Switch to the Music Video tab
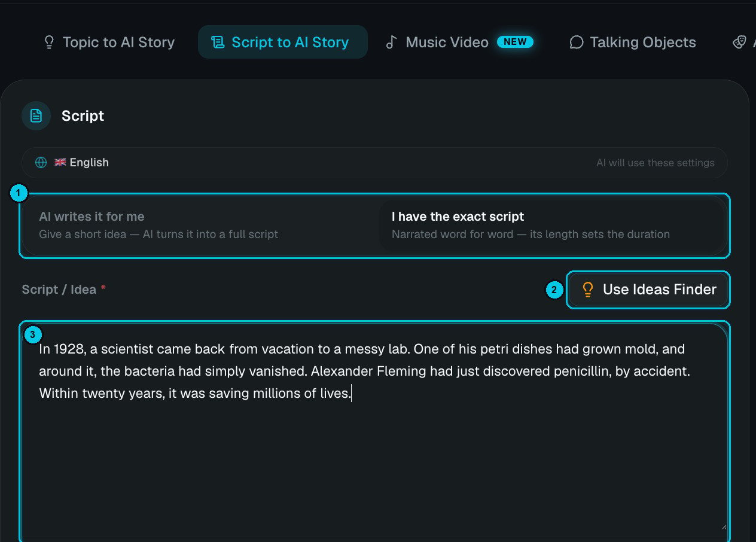 point(459,42)
